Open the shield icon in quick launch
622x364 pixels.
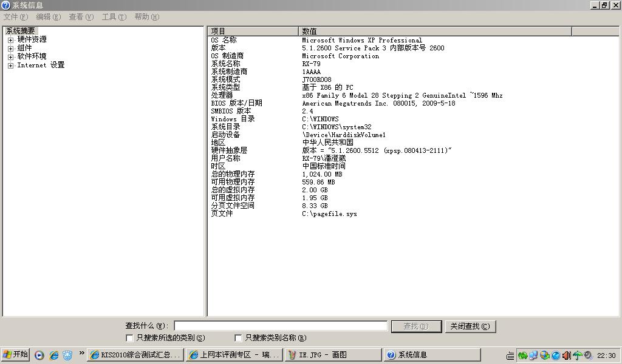(x=67, y=355)
